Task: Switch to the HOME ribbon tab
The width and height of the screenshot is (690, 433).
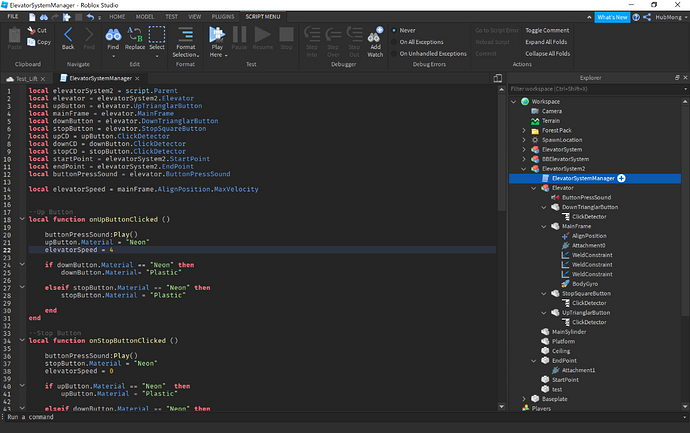Action: click(117, 17)
